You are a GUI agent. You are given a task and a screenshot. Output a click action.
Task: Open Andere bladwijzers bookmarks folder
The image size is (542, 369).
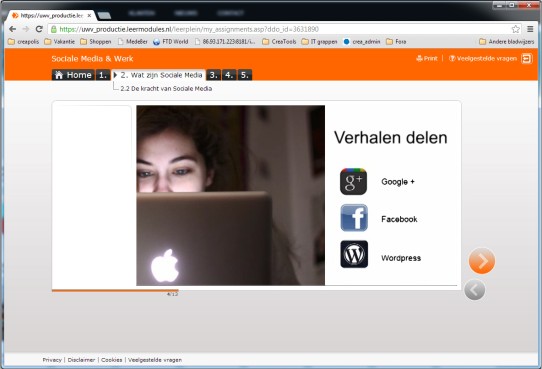point(506,41)
